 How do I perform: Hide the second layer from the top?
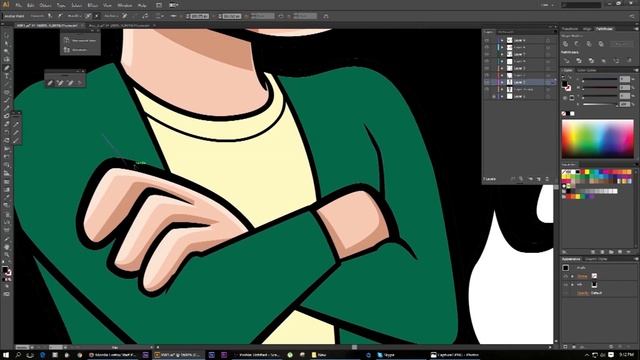487,47
